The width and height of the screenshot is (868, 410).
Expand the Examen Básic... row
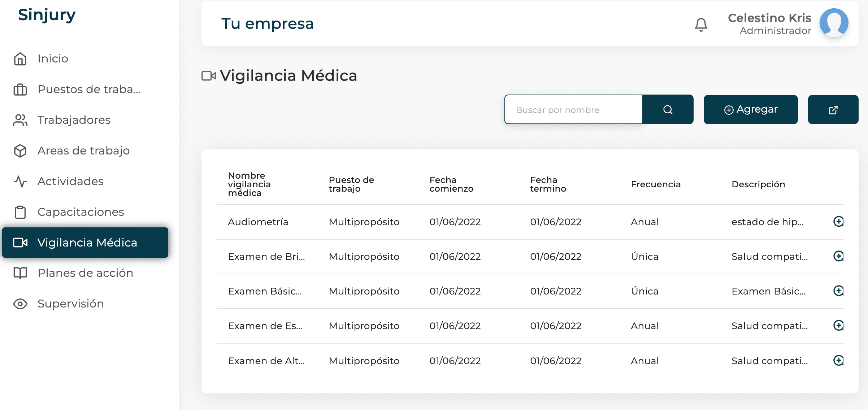[838, 291]
